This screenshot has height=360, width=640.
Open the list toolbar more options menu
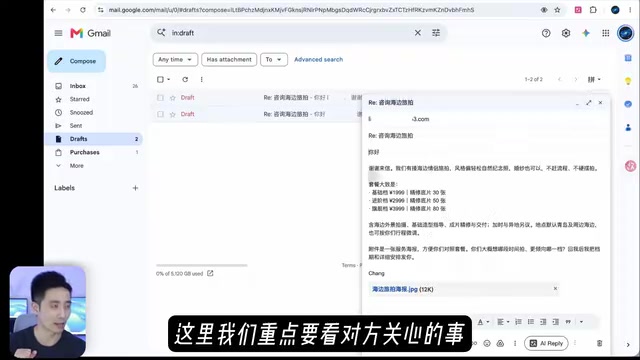[x=201, y=80]
